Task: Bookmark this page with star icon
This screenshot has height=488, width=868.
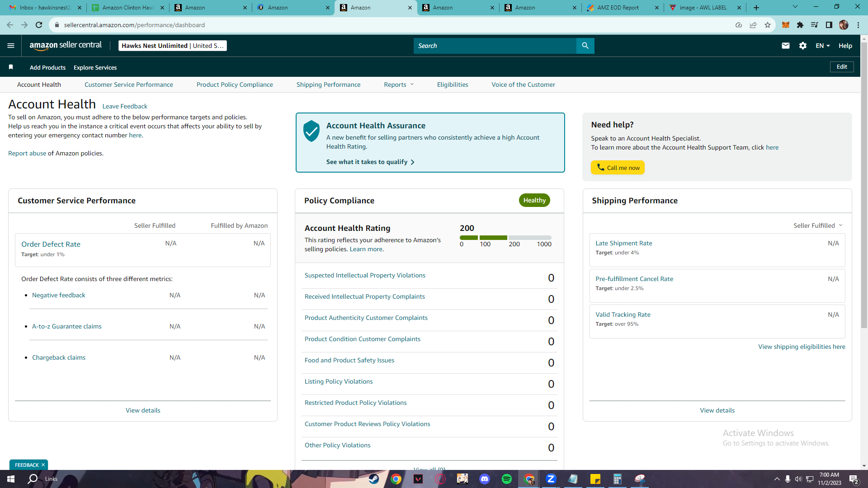Action: tap(768, 25)
